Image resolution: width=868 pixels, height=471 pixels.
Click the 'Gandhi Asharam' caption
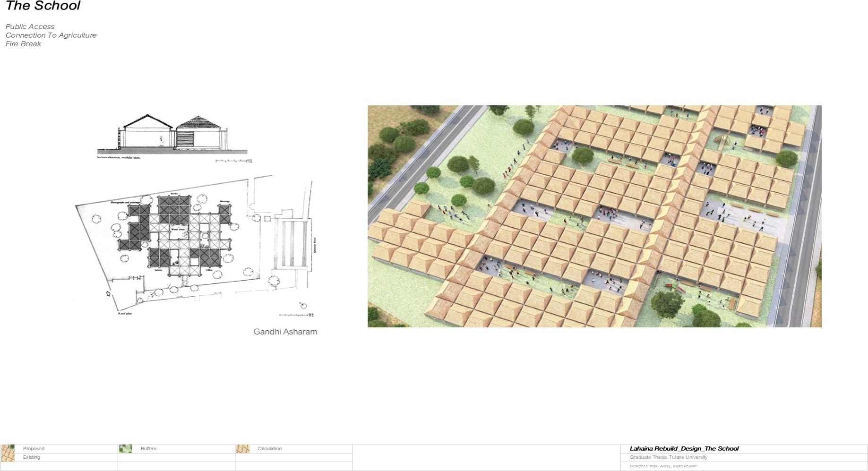pos(285,331)
